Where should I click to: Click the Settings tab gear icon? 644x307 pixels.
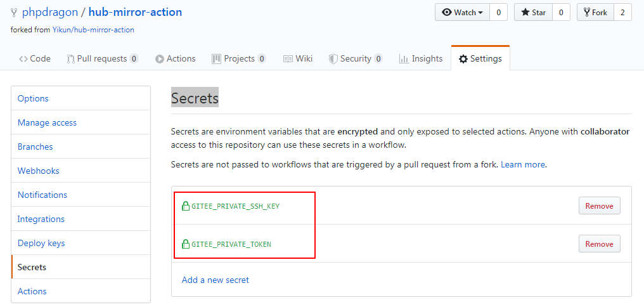point(463,59)
